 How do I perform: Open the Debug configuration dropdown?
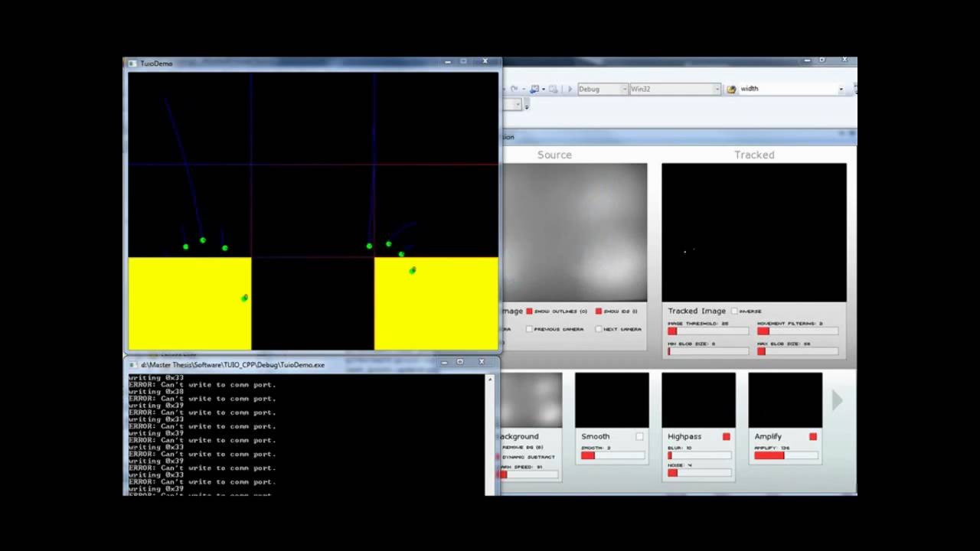point(603,89)
